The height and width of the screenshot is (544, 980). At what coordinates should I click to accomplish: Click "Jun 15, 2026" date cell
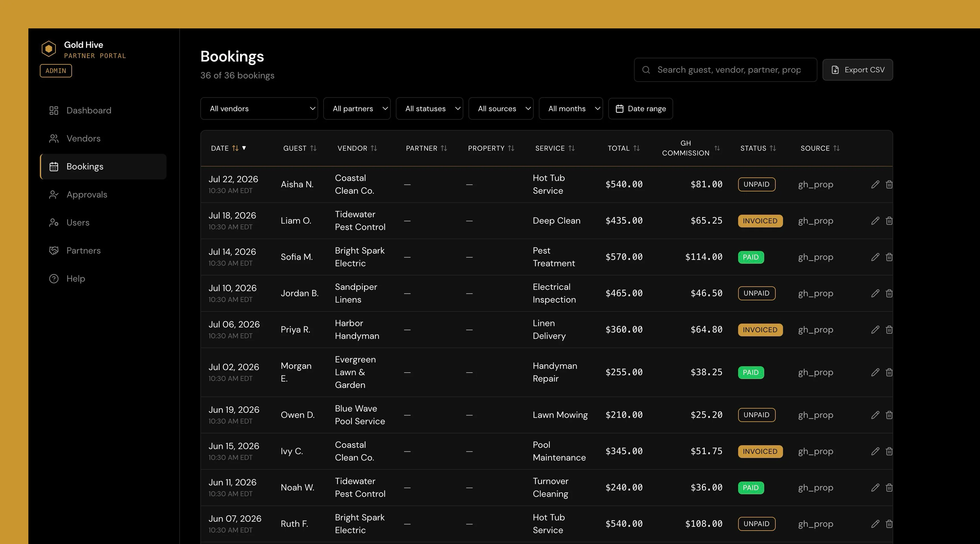click(x=234, y=446)
